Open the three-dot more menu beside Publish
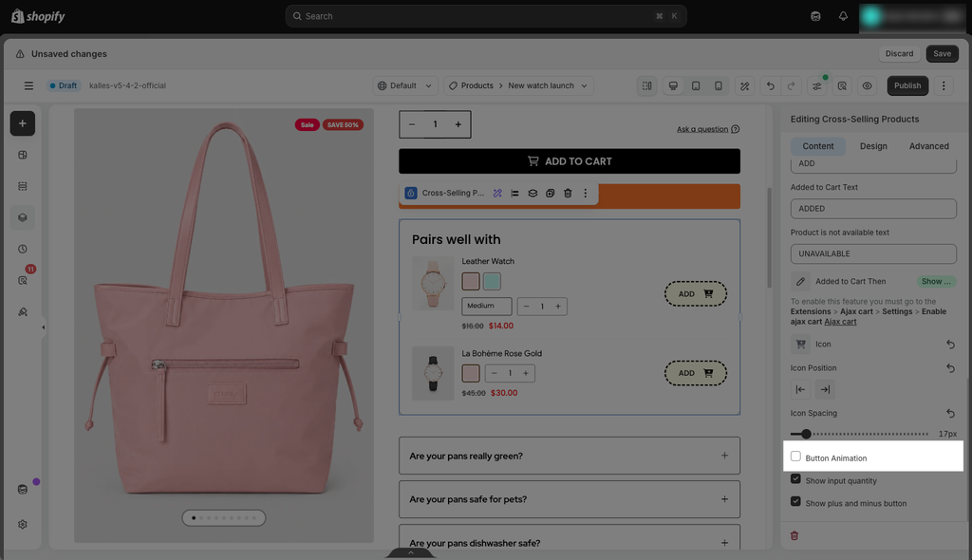 944,85
